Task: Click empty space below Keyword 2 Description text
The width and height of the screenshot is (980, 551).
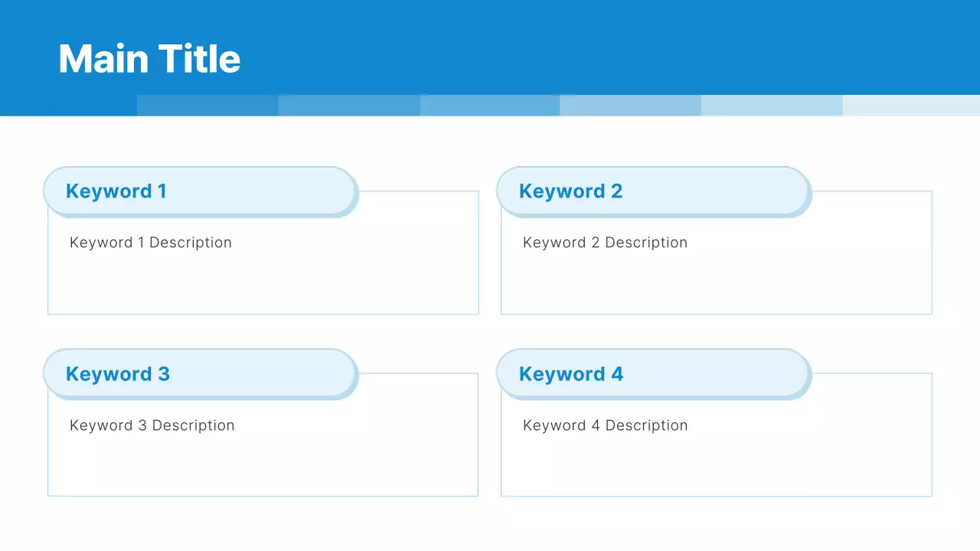Action: coord(716,285)
